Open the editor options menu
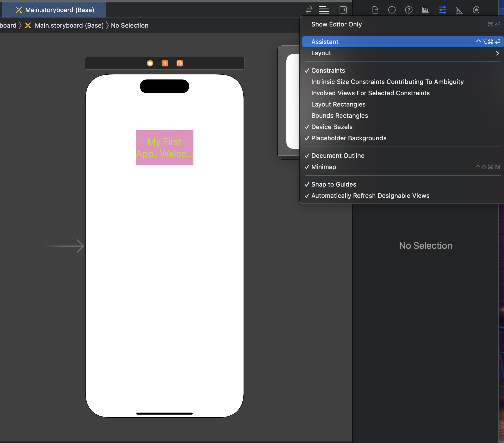504x443 pixels. point(324,10)
